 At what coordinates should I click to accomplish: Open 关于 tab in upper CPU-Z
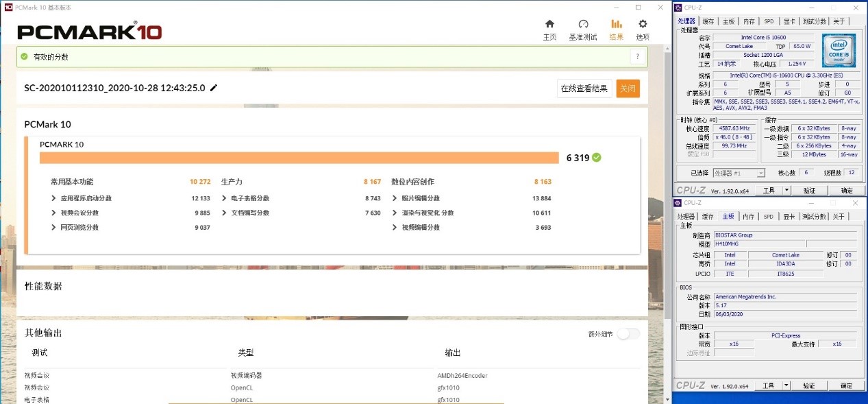pyautogui.click(x=839, y=21)
